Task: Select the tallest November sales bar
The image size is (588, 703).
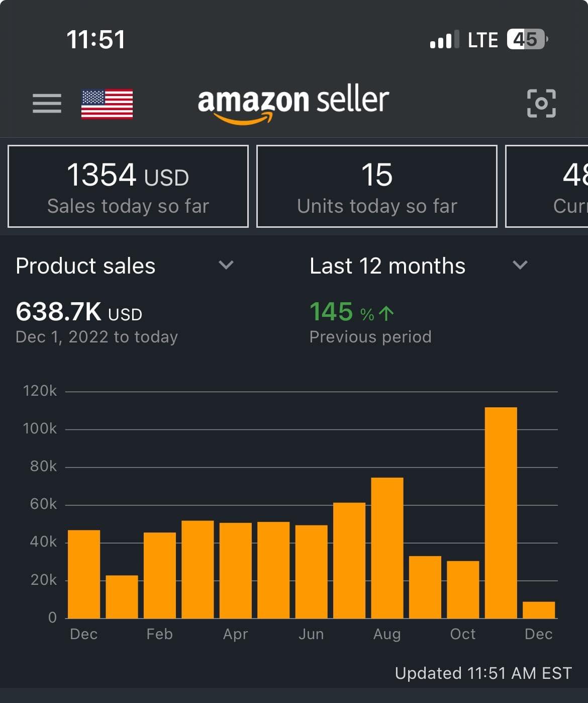Action: tap(501, 512)
